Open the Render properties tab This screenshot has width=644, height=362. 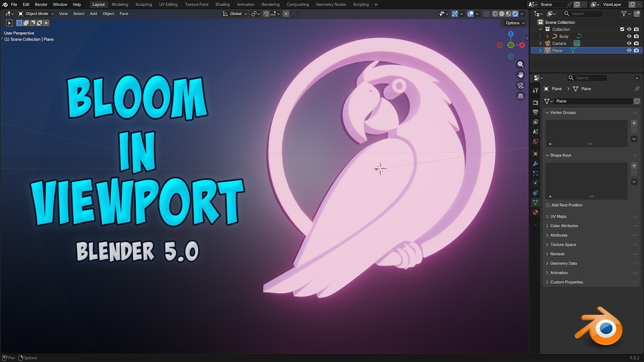point(535,102)
